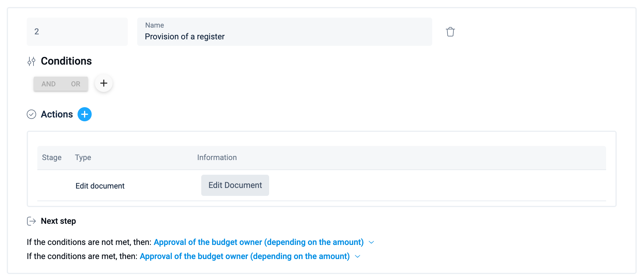This screenshot has height=279, width=644.
Task: Add a new condition with the plus icon
Action: click(104, 83)
